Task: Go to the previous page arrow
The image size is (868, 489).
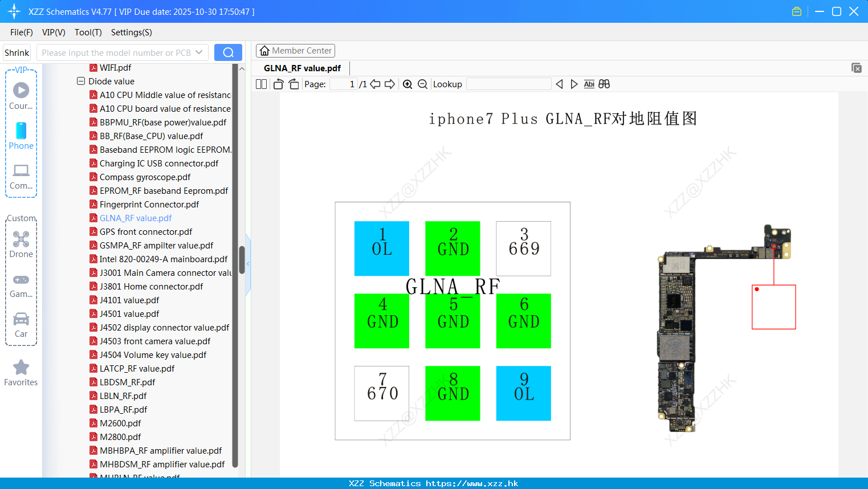Action: click(375, 84)
